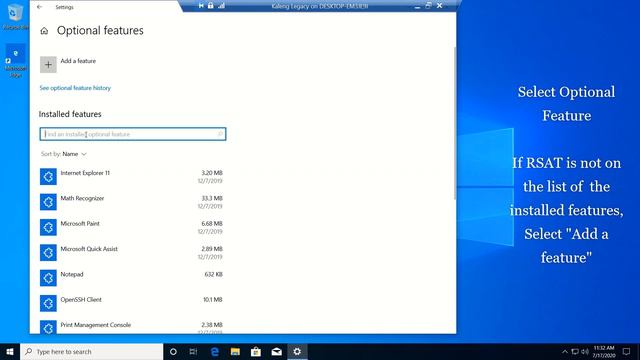Click the pin icon in remote session bar
Viewport: 640px width, 360px height.
pyautogui.click(x=201, y=6)
